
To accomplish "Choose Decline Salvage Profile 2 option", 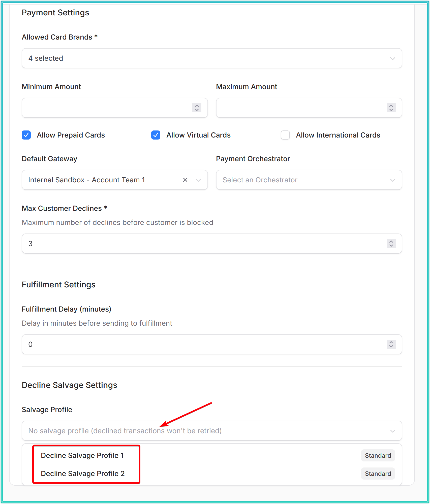I will pyautogui.click(x=83, y=474).
